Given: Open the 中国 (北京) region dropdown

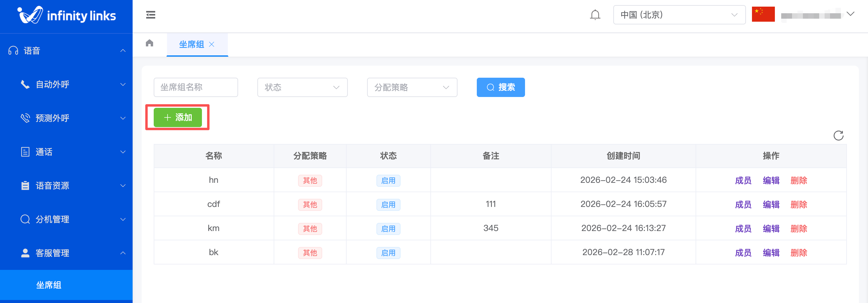Looking at the screenshot, I should (679, 15).
